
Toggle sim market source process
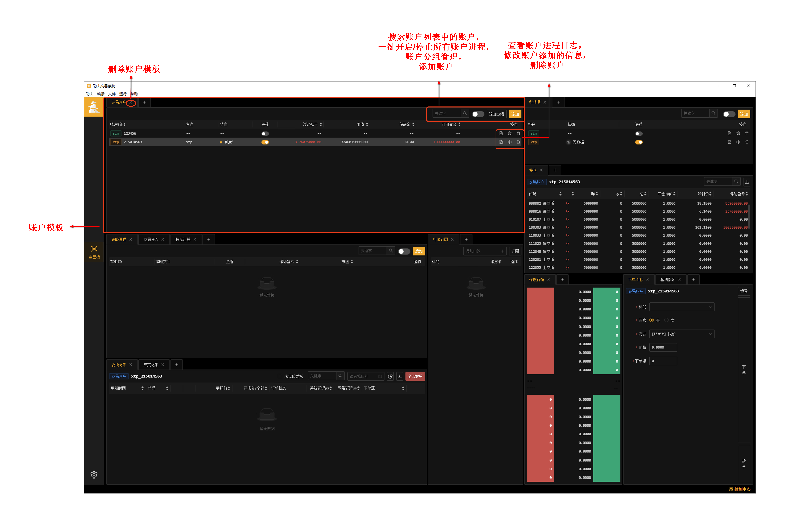639,134
